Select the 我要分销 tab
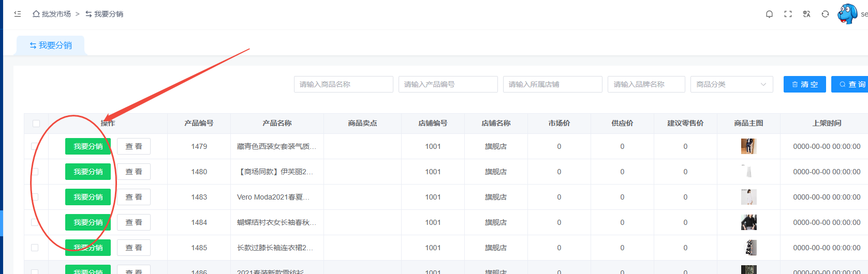Screen dimensions: 868x274 tap(51, 45)
